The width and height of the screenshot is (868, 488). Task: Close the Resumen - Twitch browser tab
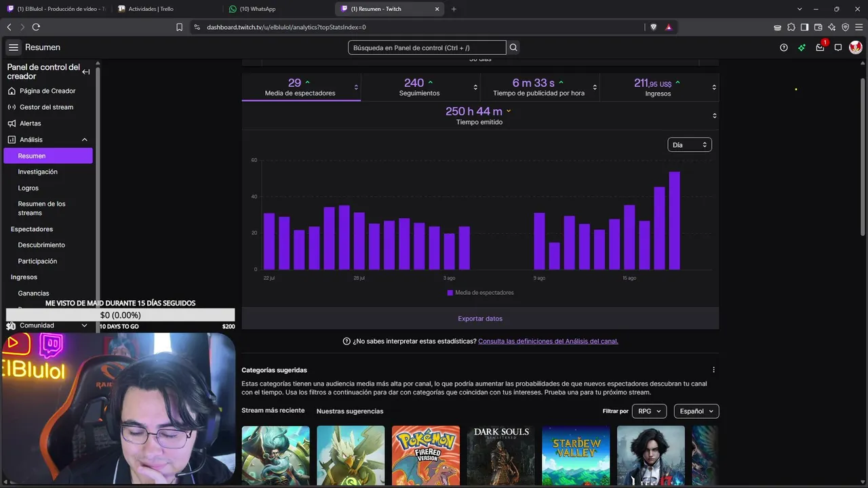[437, 9]
